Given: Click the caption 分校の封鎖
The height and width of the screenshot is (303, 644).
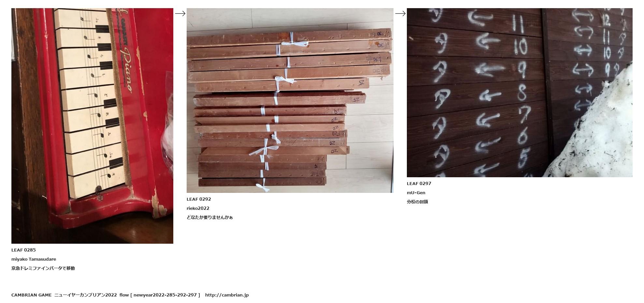Looking at the screenshot, I should pos(417,202).
